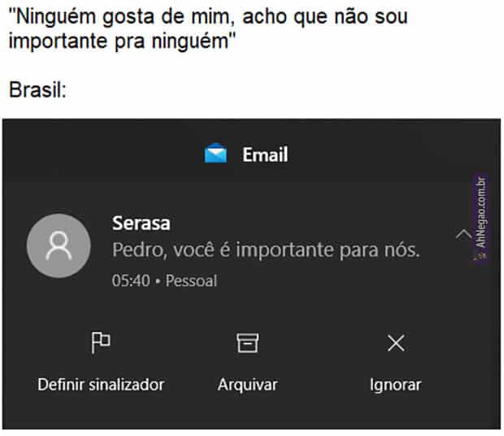Select the sender name Serasa
Screen dimensions: 504x436
click(x=141, y=224)
